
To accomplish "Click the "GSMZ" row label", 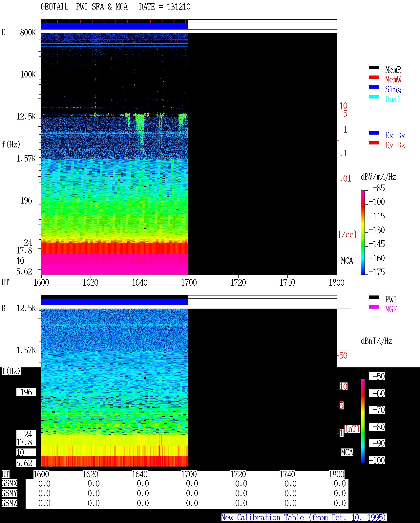I will pyautogui.click(x=9, y=503).
